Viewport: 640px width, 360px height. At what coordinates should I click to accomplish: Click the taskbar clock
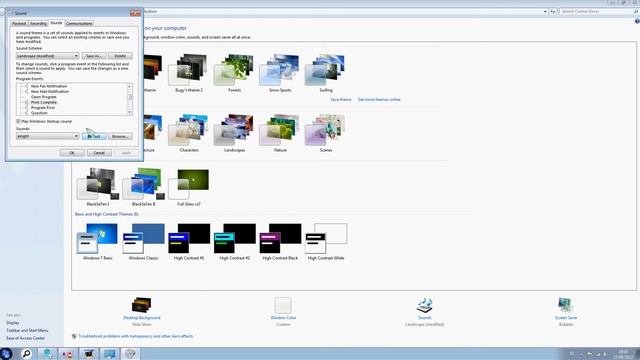(x=623, y=354)
